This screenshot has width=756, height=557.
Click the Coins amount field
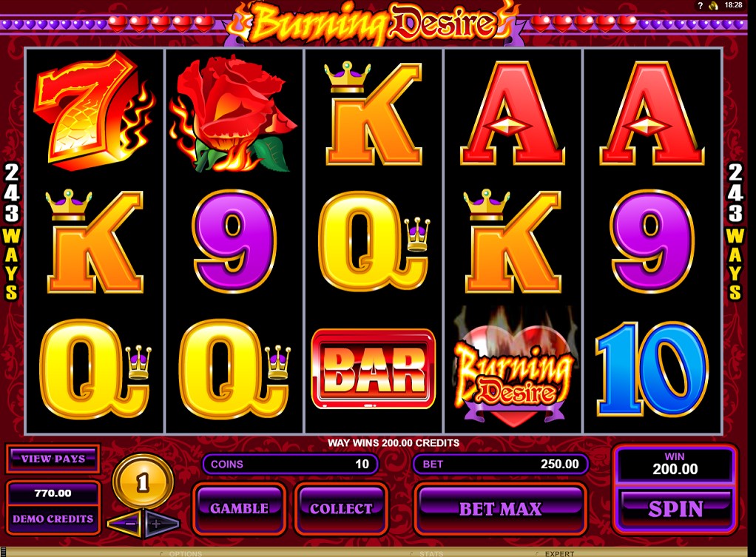pos(290,464)
